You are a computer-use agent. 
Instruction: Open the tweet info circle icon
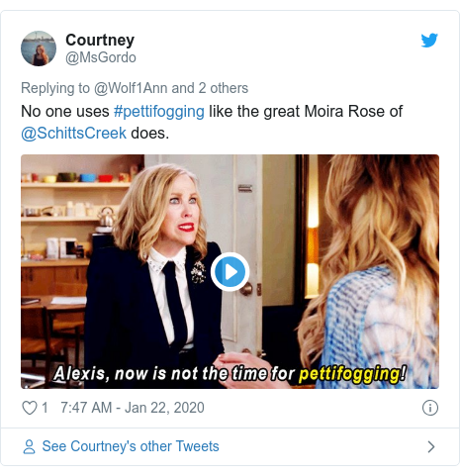430,408
